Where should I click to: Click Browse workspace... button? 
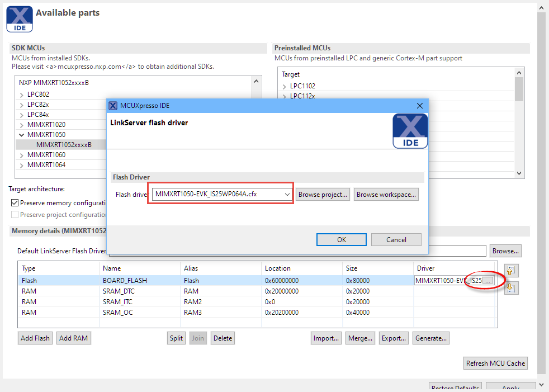pos(386,195)
